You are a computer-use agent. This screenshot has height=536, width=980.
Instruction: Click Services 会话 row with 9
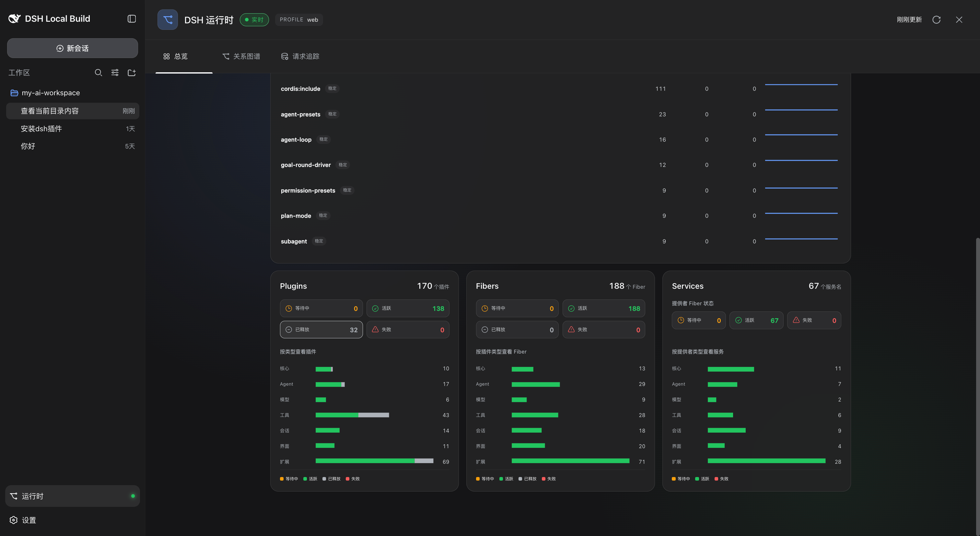click(756, 431)
